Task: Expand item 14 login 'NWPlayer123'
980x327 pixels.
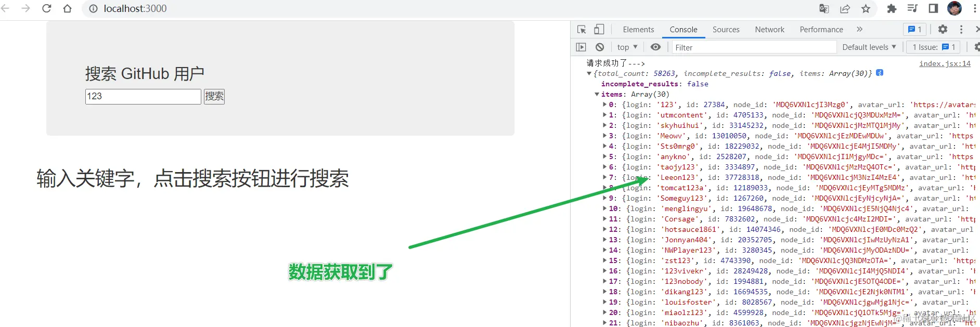Action: [x=604, y=250]
